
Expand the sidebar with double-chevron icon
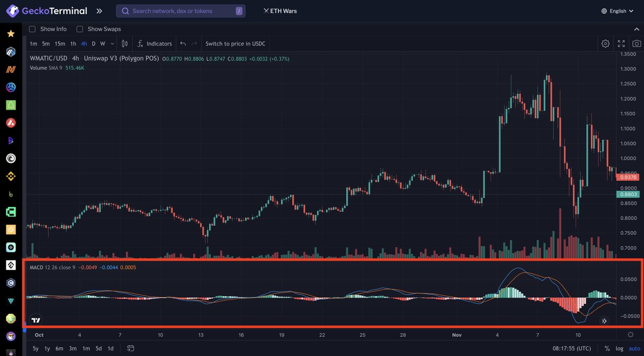coord(99,11)
